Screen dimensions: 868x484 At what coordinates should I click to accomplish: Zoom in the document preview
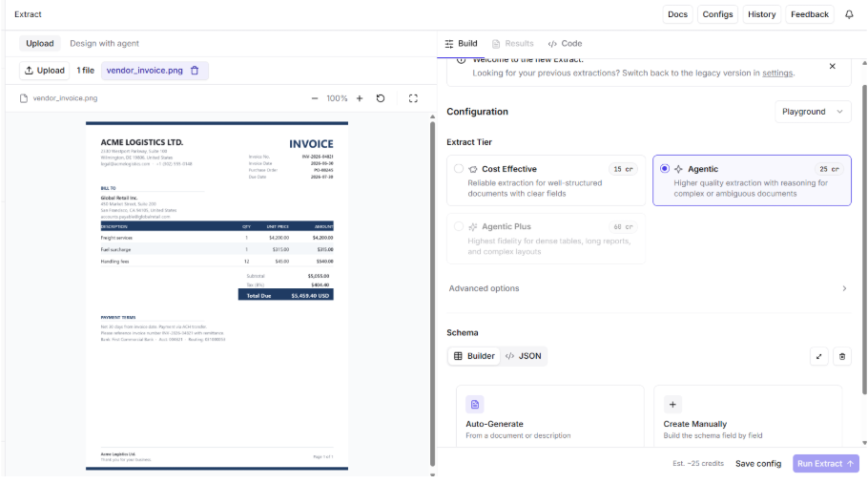tap(360, 98)
